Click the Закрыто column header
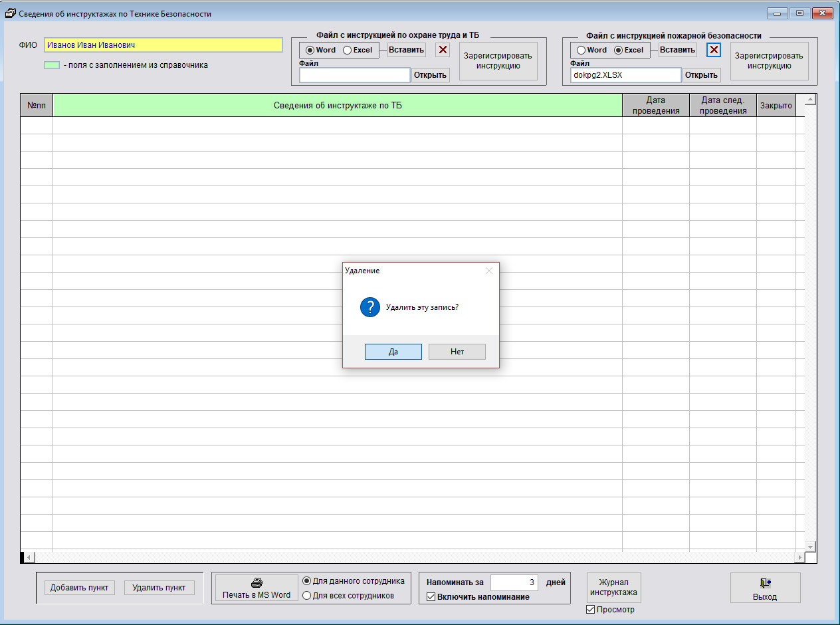 [776, 106]
